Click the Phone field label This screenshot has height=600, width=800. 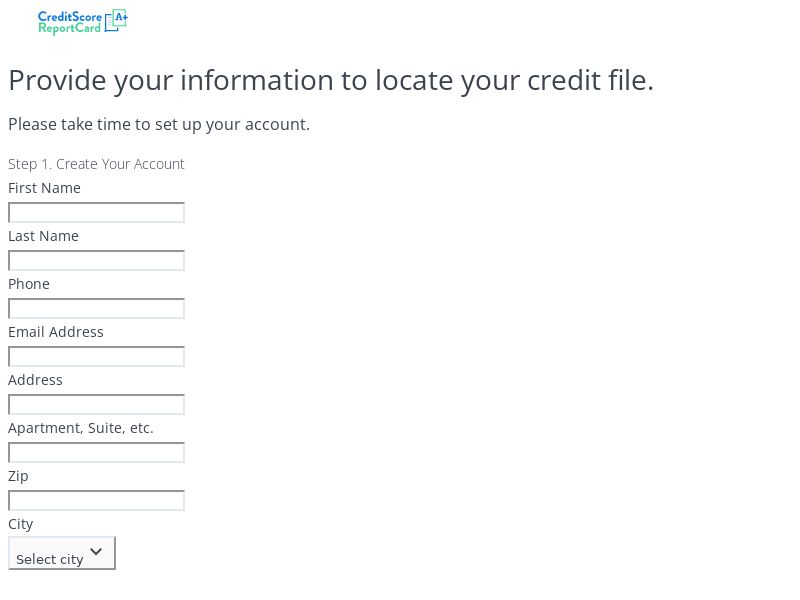click(x=28, y=283)
